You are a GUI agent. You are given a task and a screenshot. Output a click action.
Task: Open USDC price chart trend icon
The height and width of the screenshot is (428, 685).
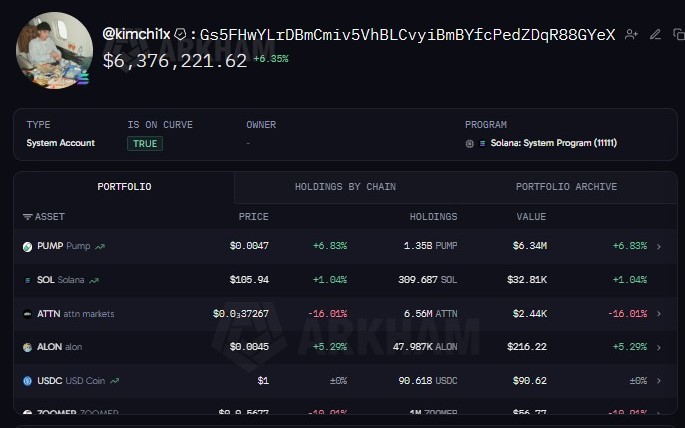point(114,381)
